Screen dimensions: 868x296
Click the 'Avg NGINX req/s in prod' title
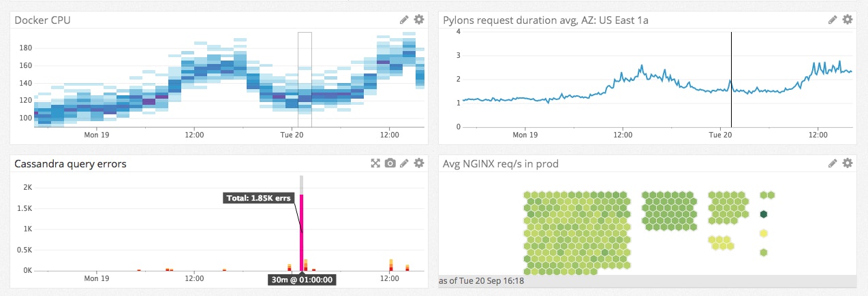pyautogui.click(x=501, y=164)
